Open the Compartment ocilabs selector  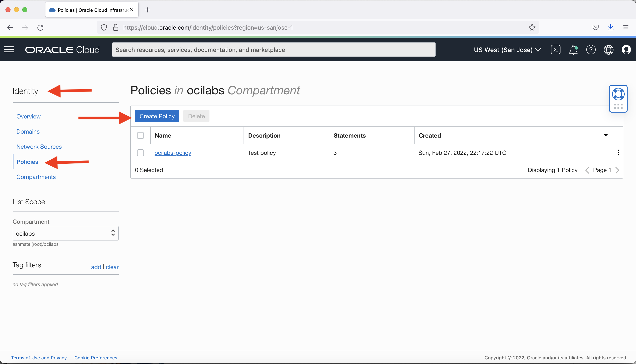pos(65,233)
